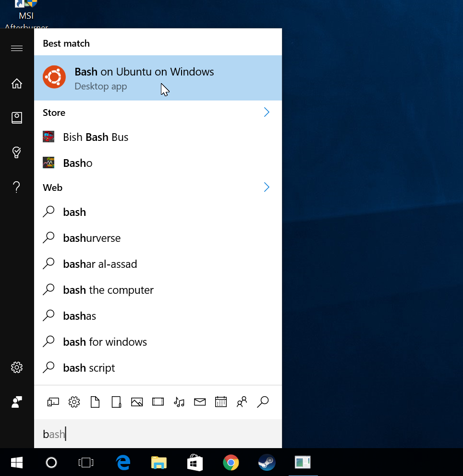Viewport: 463px width, 476px height.
Task: Click the search box containing bash
Action: 158,434
